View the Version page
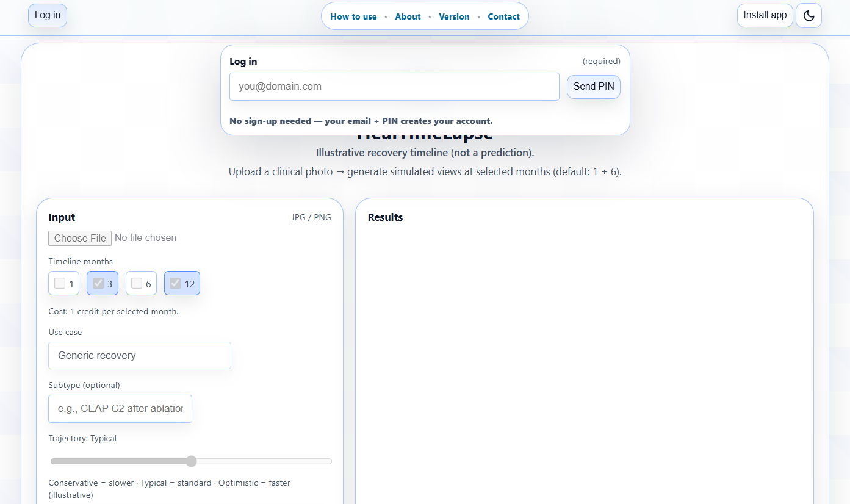The height and width of the screenshot is (504, 850). pos(454,16)
